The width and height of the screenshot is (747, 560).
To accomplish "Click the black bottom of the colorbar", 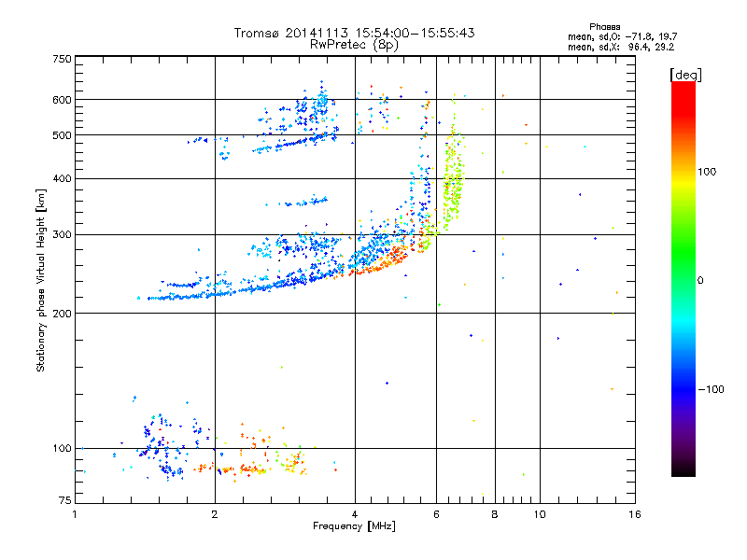I will [684, 471].
